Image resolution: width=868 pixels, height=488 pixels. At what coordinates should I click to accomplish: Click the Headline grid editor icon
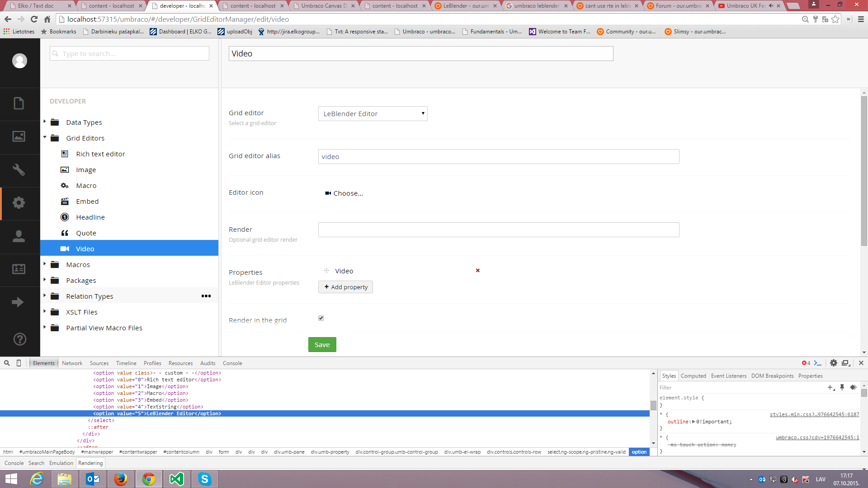tap(66, 217)
